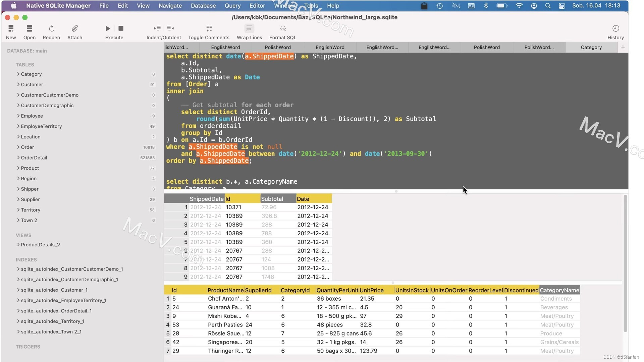The image size is (644, 362).
Task: Open the Query menu
Action: (x=232, y=6)
